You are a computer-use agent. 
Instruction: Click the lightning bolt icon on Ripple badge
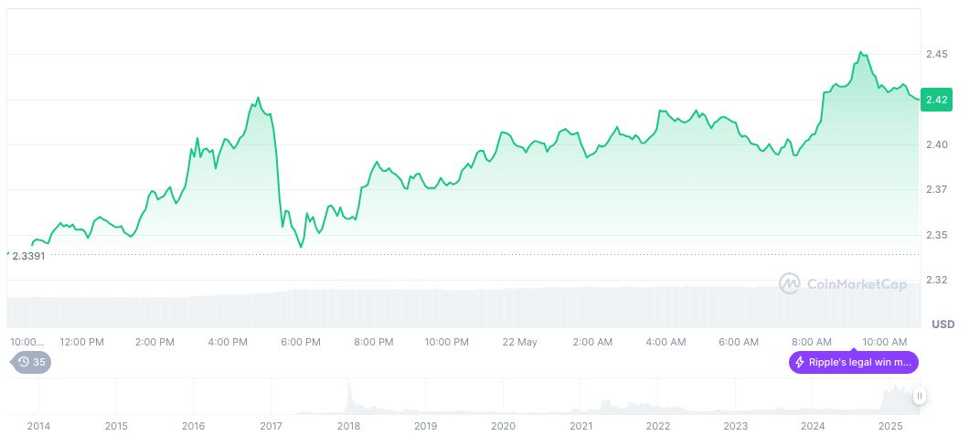click(x=800, y=363)
